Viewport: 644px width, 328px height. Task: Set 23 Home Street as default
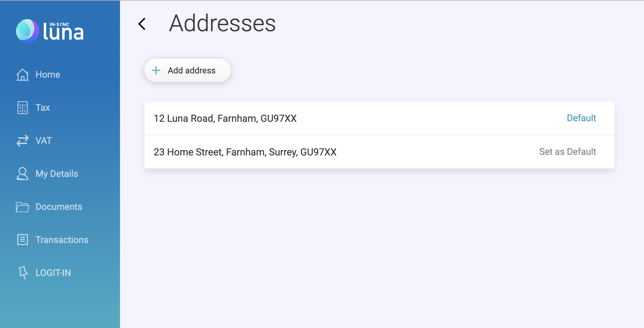567,152
